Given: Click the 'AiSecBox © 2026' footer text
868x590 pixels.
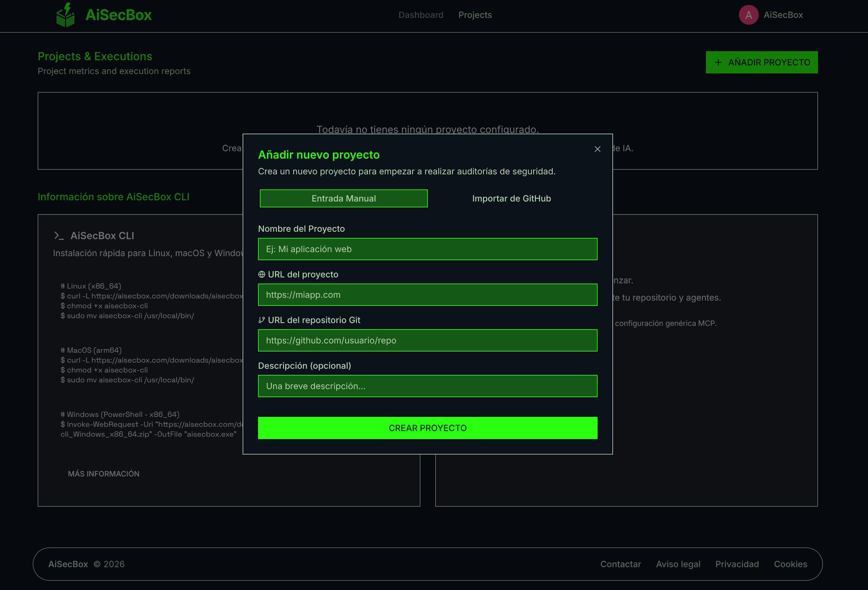Looking at the screenshot, I should coord(86,564).
